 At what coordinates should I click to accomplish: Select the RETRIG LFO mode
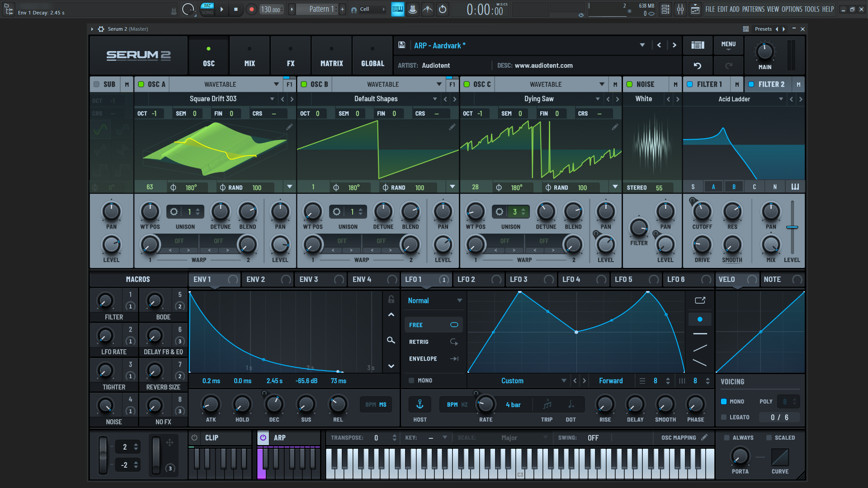(x=433, y=342)
